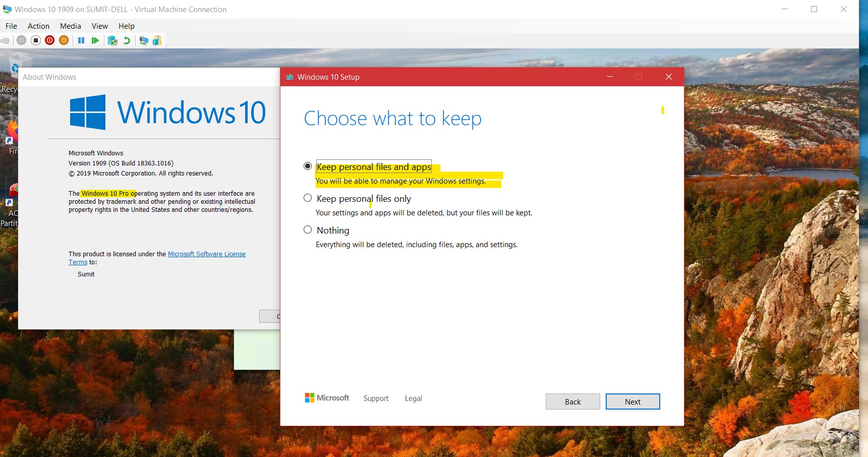868x457 pixels.
Task: Click the Windows 10 logo in About dialog
Action: (167, 112)
